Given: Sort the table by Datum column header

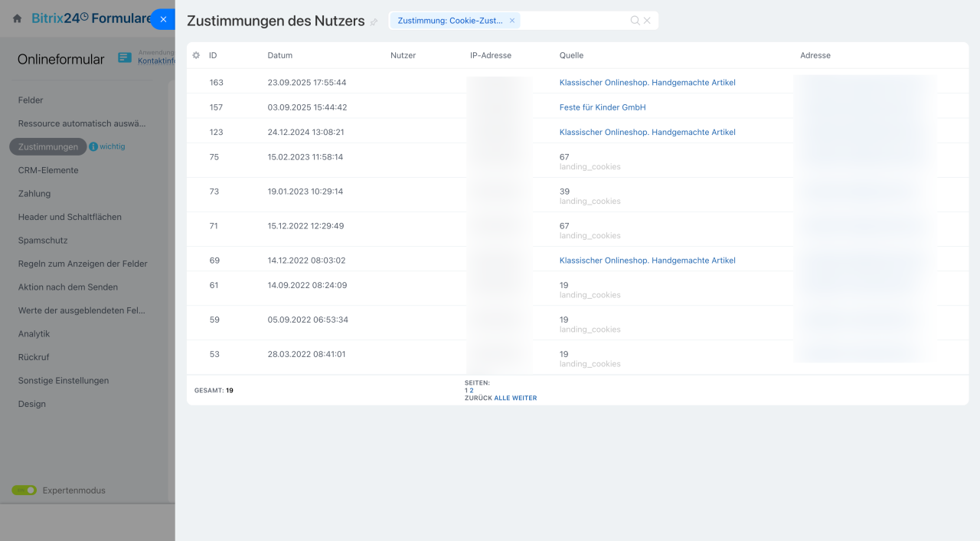Looking at the screenshot, I should coord(279,55).
